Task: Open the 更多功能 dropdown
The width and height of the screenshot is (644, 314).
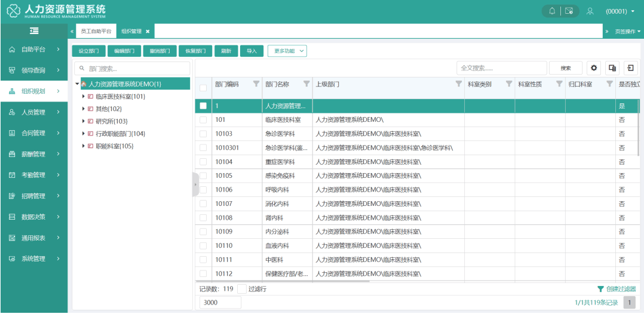Action: 287,51
